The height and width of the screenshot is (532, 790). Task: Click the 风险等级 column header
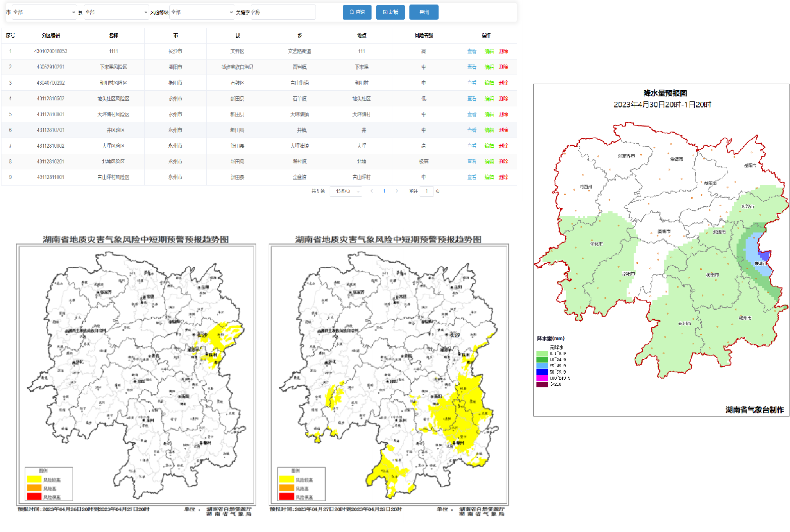423,36
